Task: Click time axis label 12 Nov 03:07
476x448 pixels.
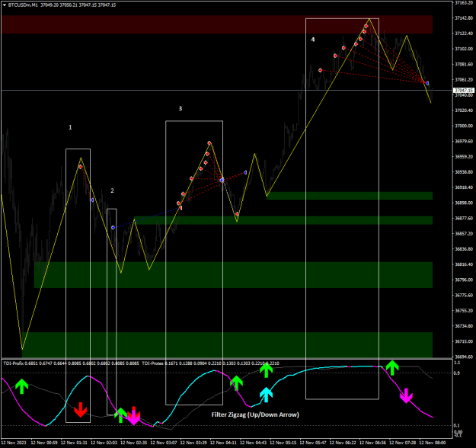Action: tap(164, 443)
